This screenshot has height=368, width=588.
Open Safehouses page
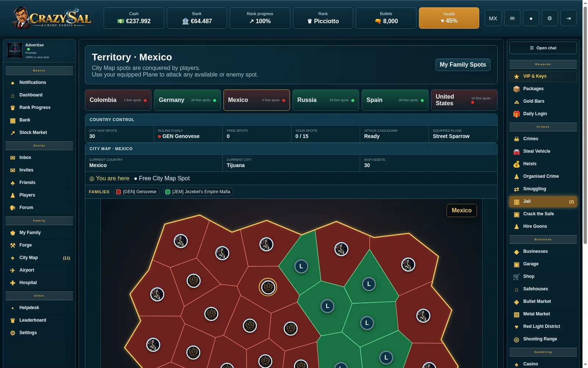click(x=543, y=289)
